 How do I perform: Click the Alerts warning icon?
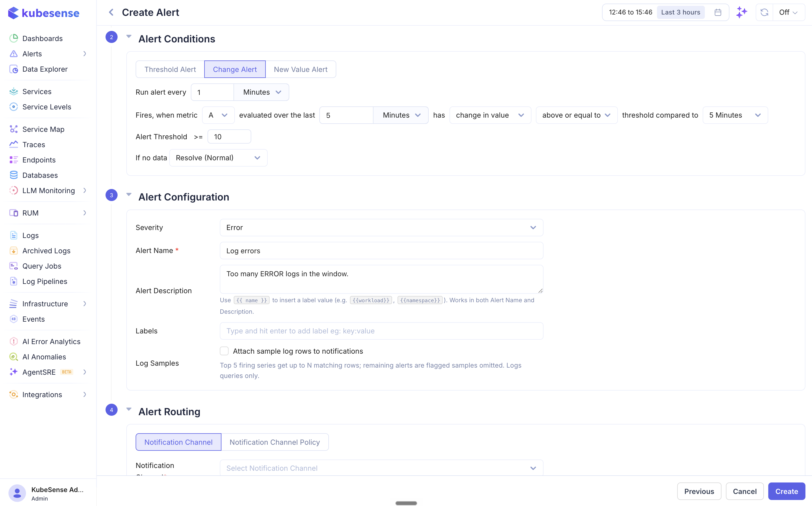14,54
